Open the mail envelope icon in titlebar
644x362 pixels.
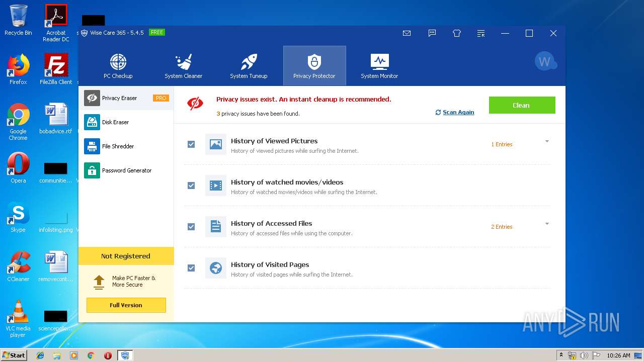[x=407, y=33]
